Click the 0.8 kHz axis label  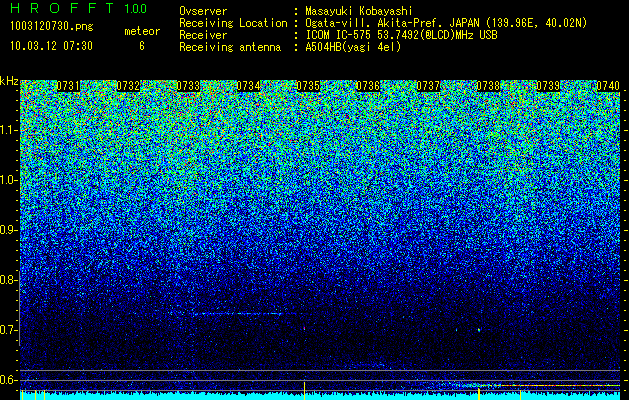[x=9, y=280]
